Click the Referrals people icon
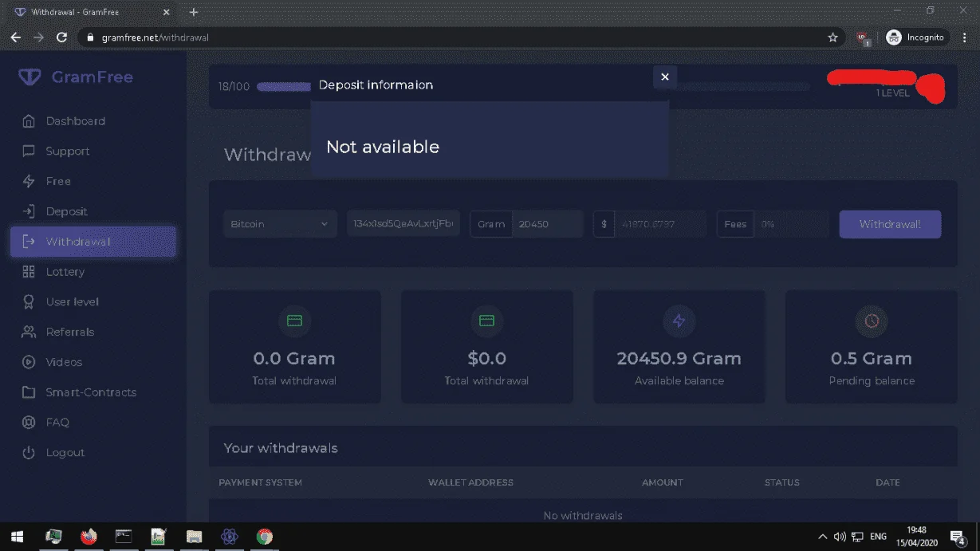The image size is (980, 551). point(29,332)
